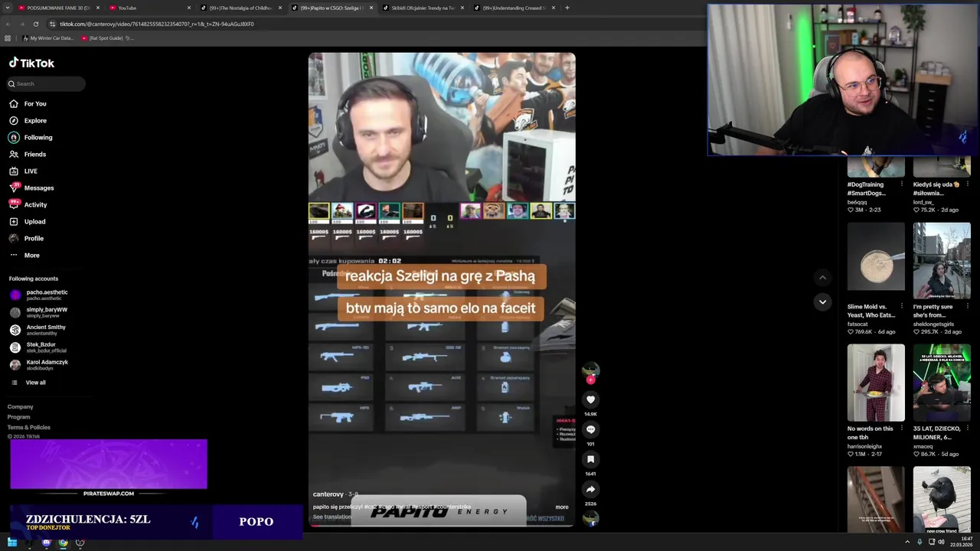The height and width of the screenshot is (551, 980).
Task: Open options for '35 LAT' video
Action: [968, 429]
